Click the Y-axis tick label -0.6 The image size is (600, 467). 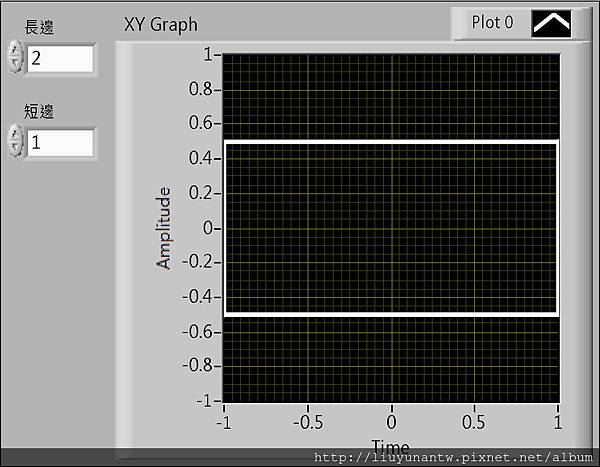point(197,331)
